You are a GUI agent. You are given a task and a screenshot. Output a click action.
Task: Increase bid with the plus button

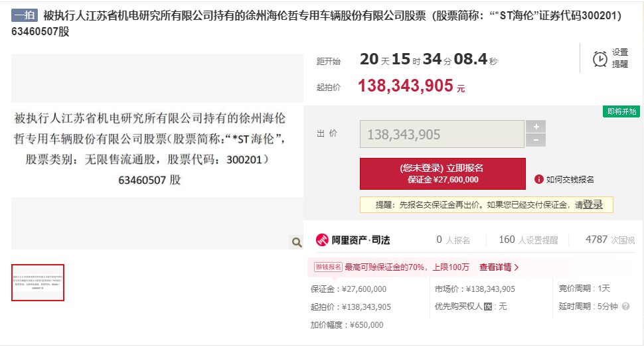click(536, 126)
